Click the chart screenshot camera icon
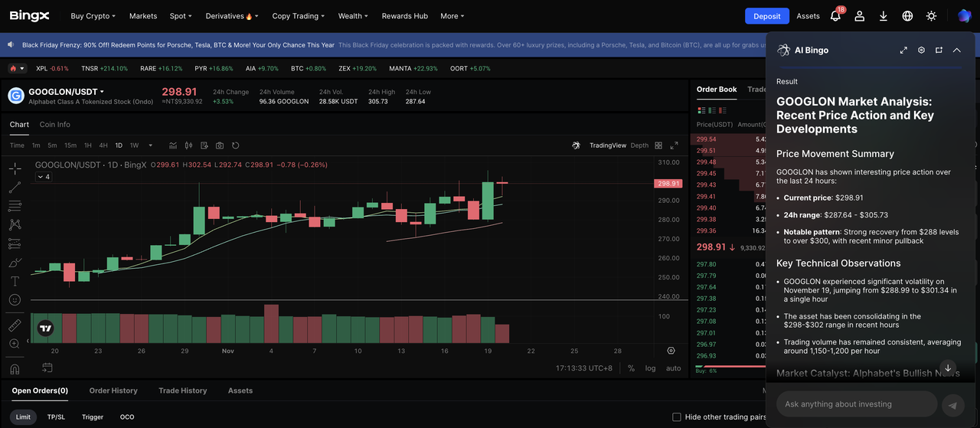 tap(220, 145)
